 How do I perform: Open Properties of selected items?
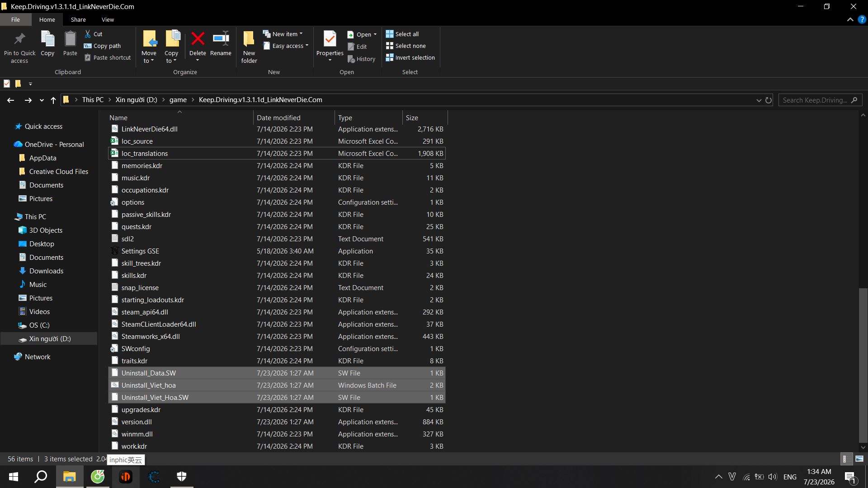(330, 47)
